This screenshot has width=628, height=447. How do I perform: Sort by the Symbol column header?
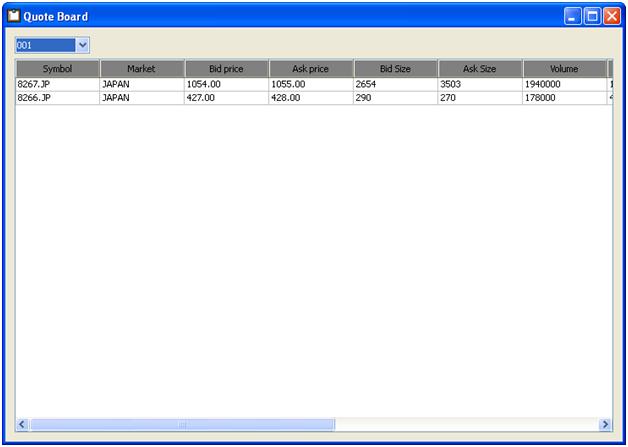click(x=57, y=69)
